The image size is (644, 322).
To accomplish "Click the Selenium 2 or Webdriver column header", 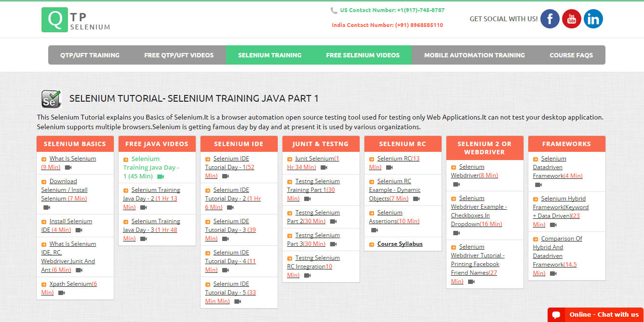I will (x=484, y=148).
